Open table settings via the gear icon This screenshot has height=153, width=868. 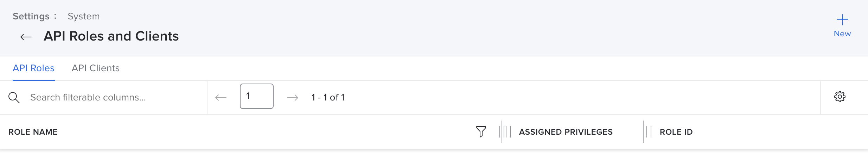pos(840,97)
